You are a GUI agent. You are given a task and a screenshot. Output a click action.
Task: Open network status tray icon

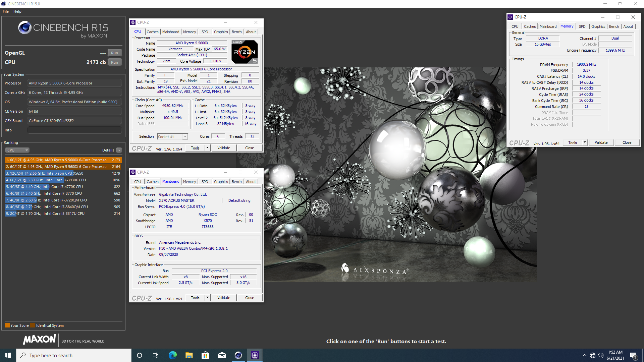(593, 355)
